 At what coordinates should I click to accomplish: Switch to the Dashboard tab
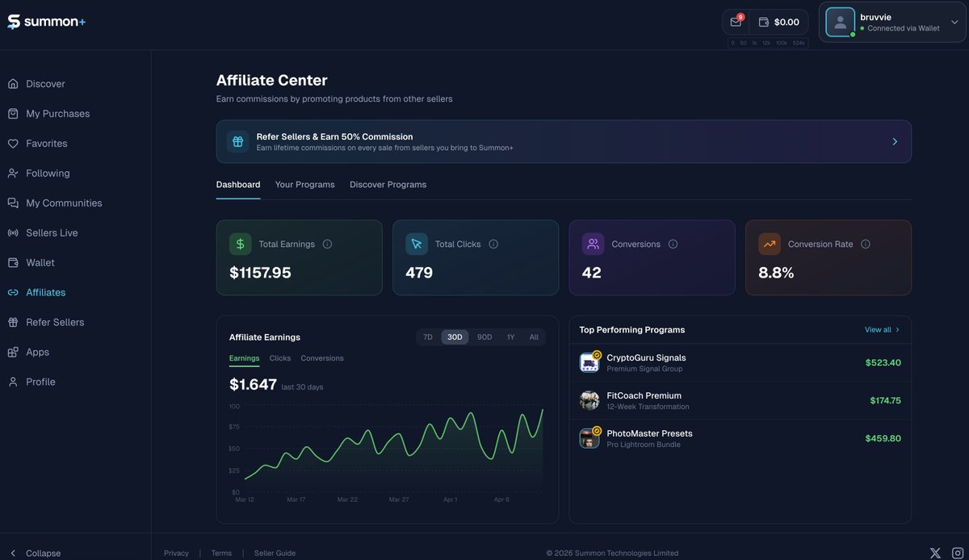[238, 185]
